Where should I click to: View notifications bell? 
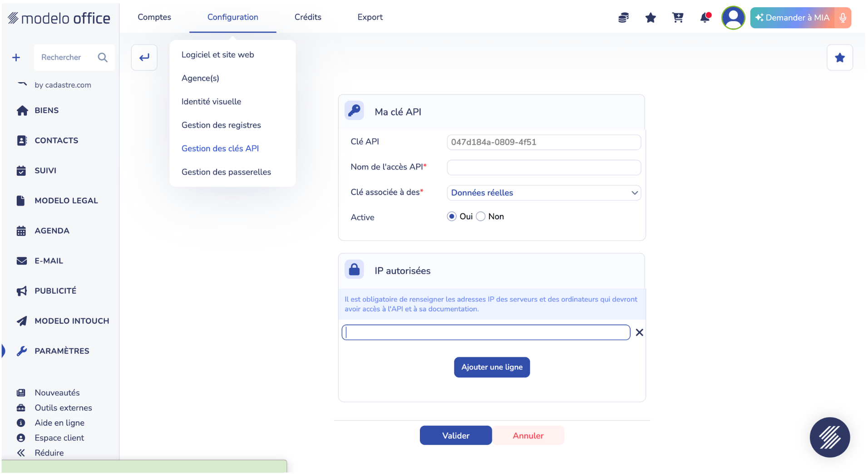705,18
